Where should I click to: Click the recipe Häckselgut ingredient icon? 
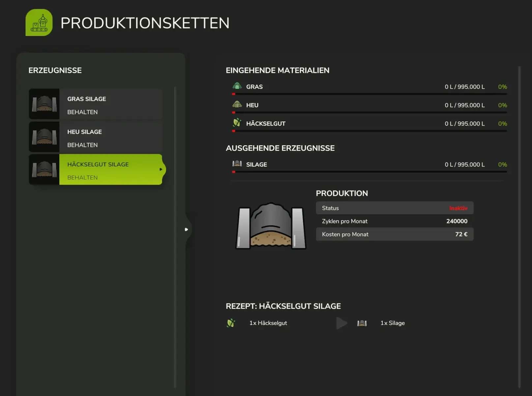tap(231, 323)
